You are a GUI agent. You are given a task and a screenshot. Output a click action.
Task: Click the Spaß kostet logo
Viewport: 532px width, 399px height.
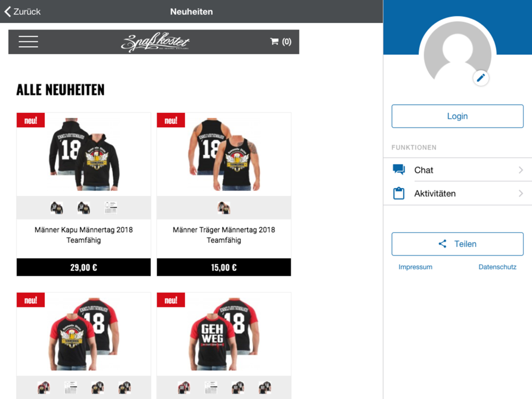point(155,42)
